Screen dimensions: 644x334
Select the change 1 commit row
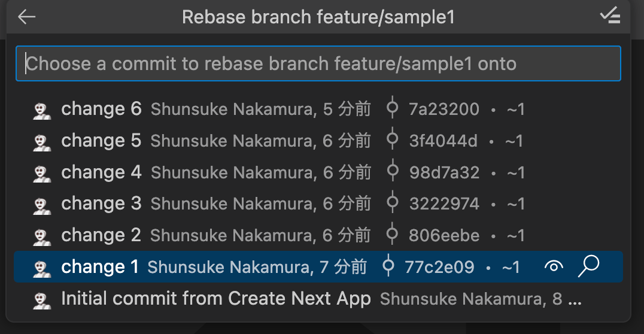tap(318, 267)
